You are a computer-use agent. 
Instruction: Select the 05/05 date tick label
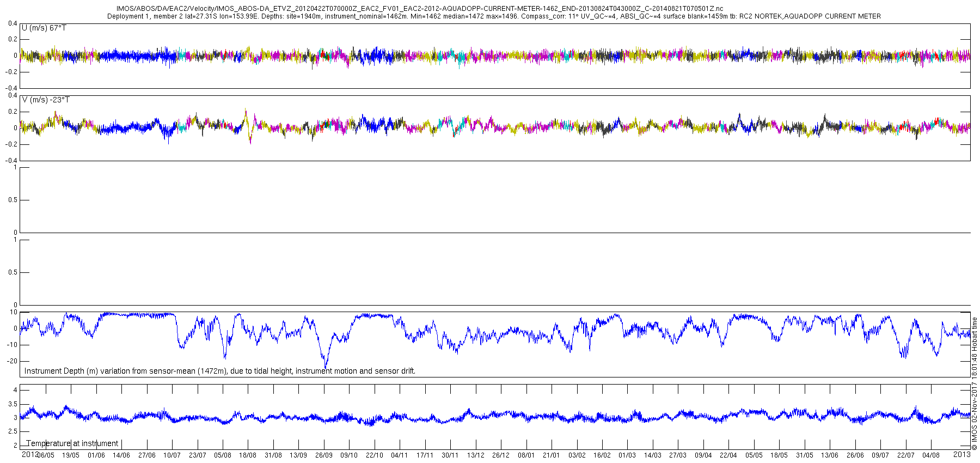coord(754,455)
